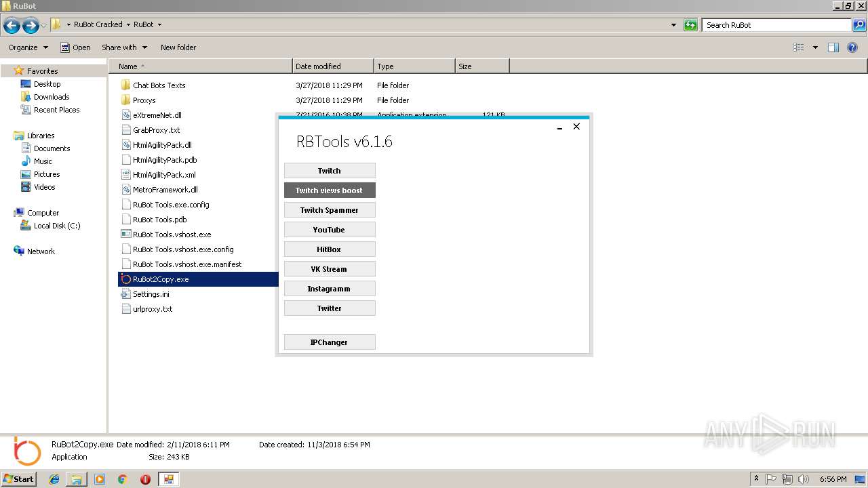The height and width of the screenshot is (488, 868).
Task: Open address bar history dropdown
Action: point(673,25)
